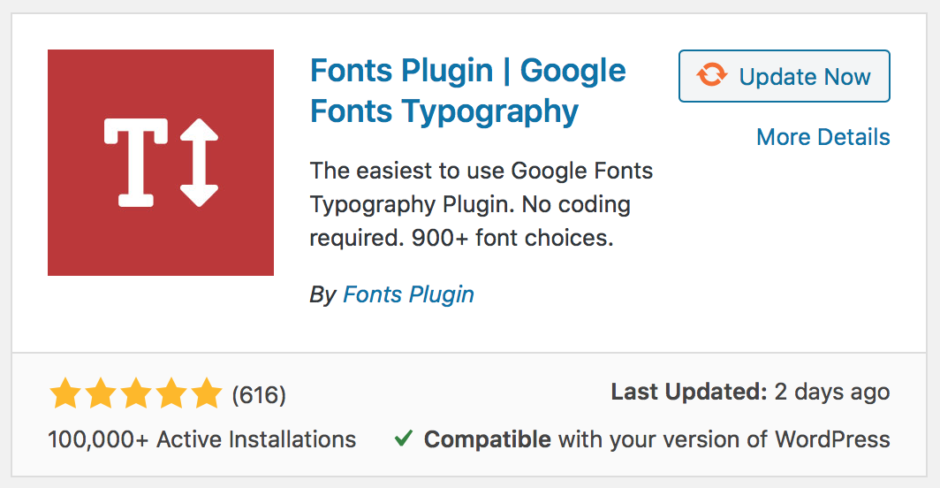Click the red Fonts Plugin thumbnail icon
The width and height of the screenshot is (940, 488).
coord(161,162)
